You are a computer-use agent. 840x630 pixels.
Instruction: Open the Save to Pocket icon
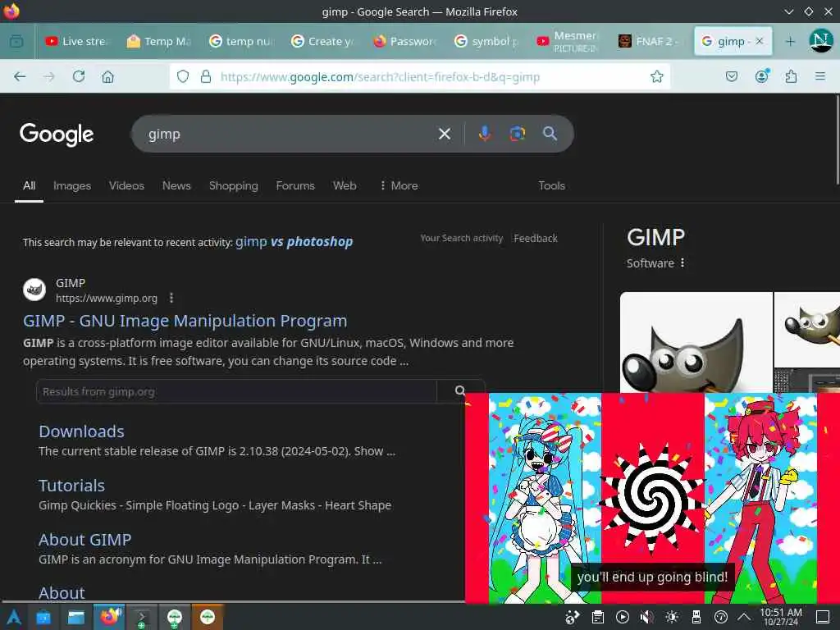pos(731,76)
